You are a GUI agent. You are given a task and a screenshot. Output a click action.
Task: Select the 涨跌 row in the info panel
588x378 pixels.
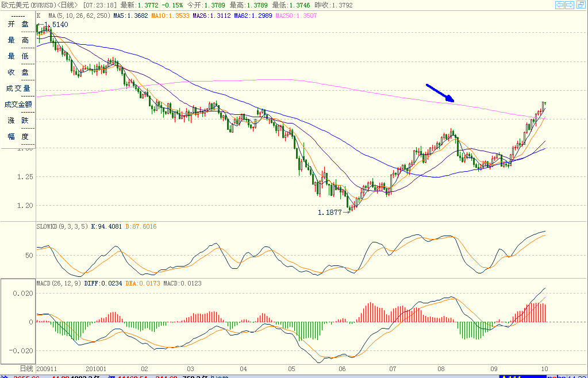[18, 121]
